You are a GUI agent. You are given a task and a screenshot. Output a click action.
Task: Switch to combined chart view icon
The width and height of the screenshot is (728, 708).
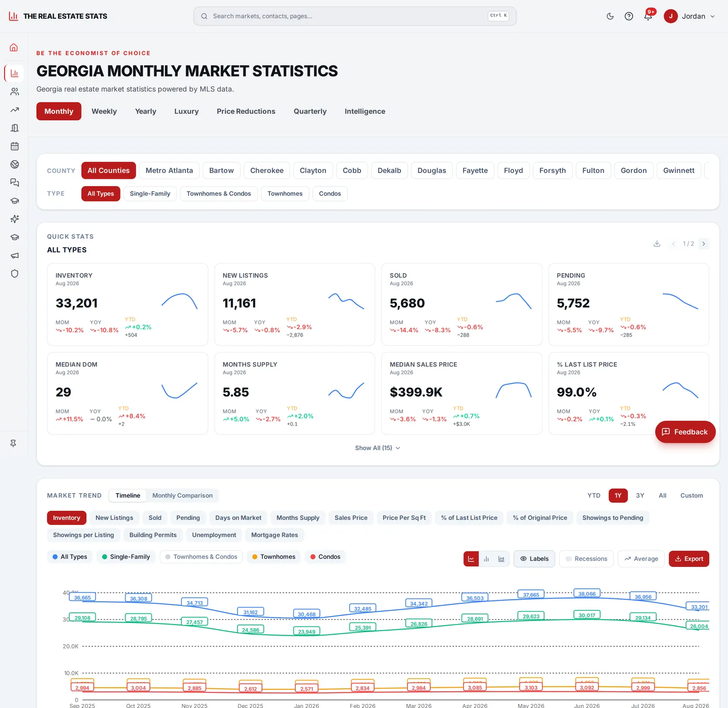click(502, 559)
